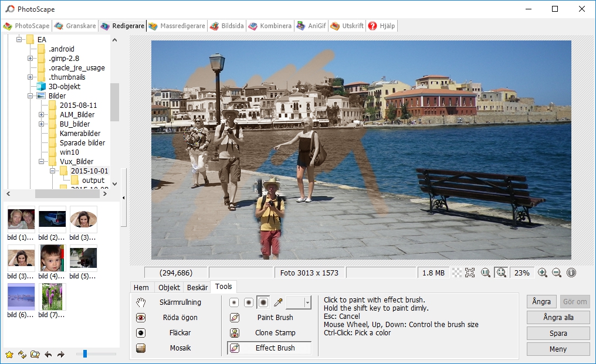Click the Ångra button

541,302
